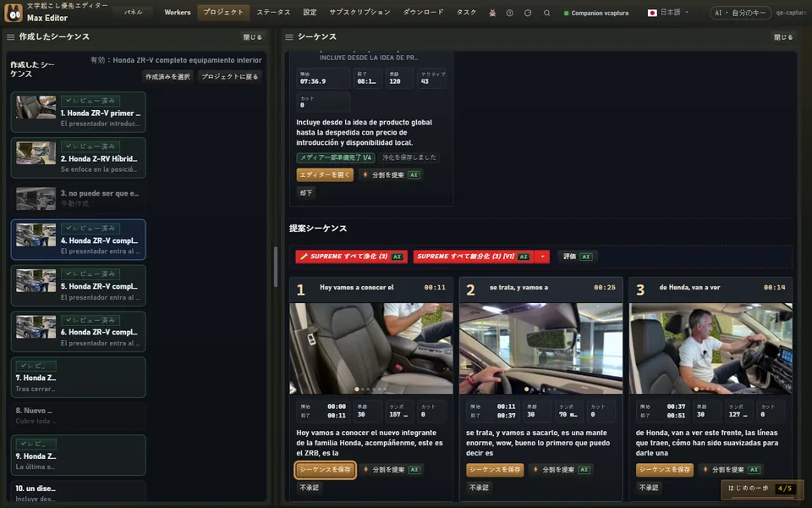This screenshot has height=508, width=812.
Task: Select the プロジェクト tab
Action: 223,13
